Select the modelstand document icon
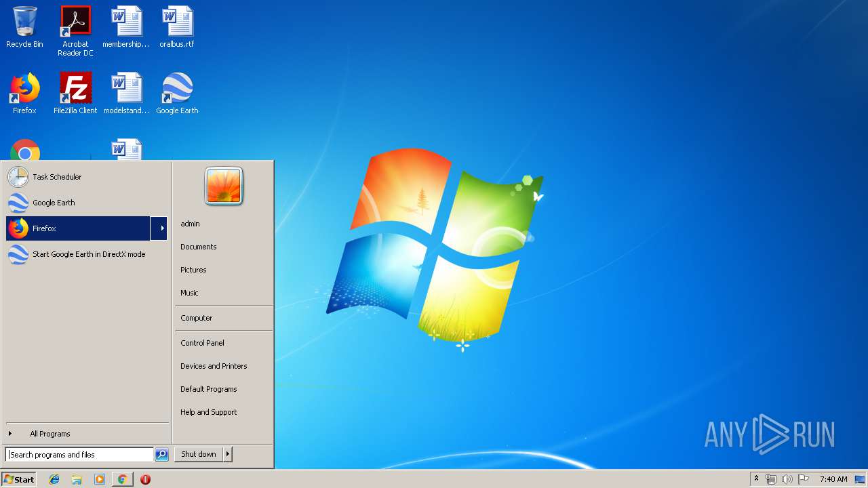Viewport: 868px width, 488px height. point(126,94)
